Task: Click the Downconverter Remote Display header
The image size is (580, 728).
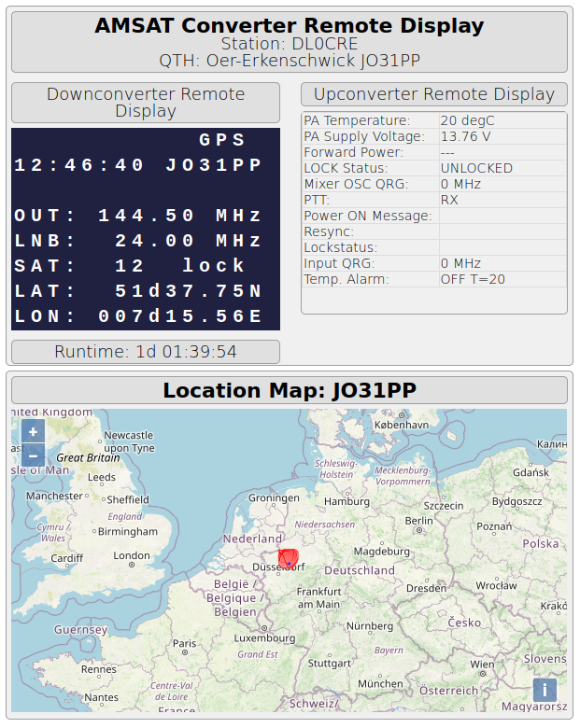Action: [x=146, y=103]
